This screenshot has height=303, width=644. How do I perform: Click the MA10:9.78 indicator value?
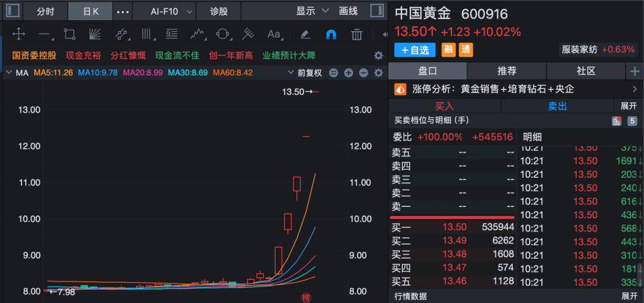point(98,73)
